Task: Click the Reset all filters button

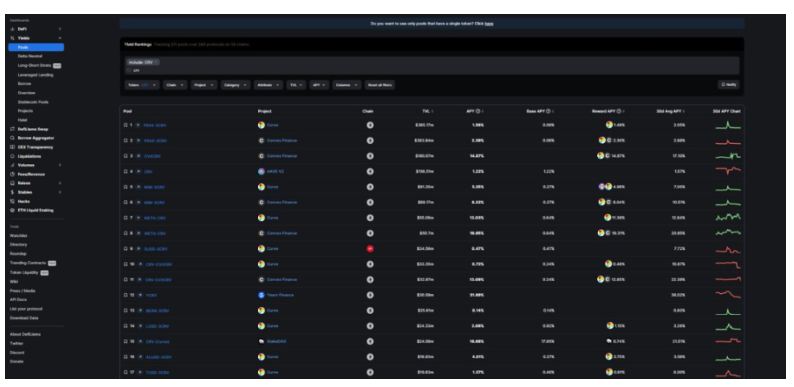Action: pyautogui.click(x=380, y=85)
